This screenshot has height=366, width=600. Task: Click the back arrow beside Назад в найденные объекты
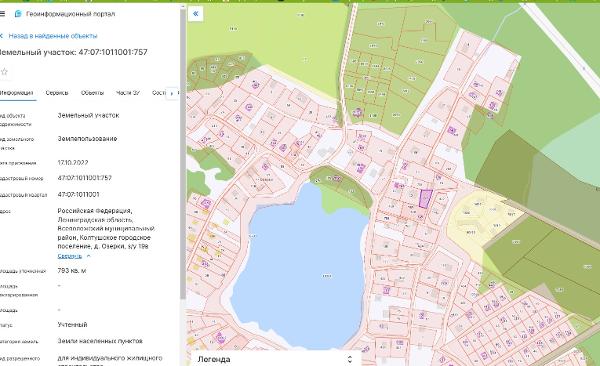coord(2,36)
